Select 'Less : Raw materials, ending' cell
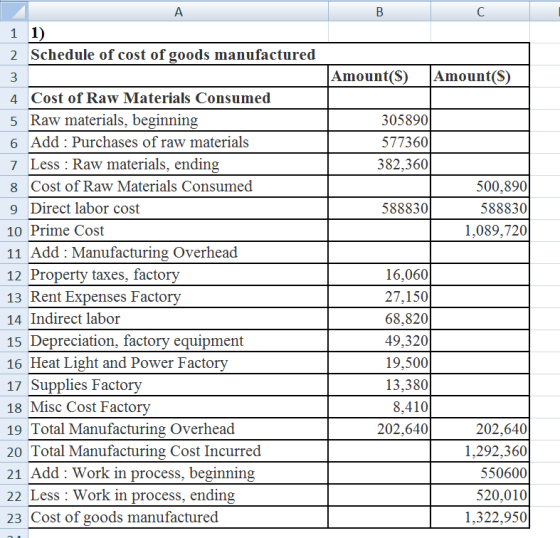This screenshot has height=538, width=560. click(x=178, y=164)
